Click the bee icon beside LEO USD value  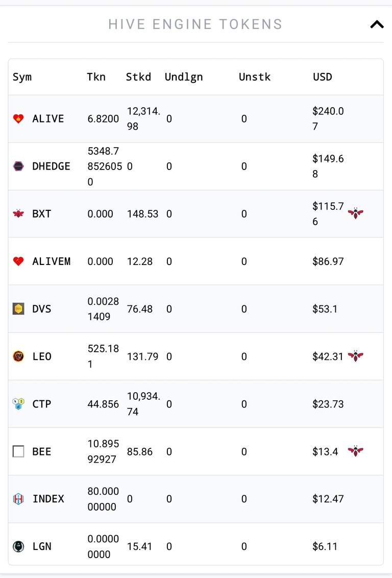(356, 356)
